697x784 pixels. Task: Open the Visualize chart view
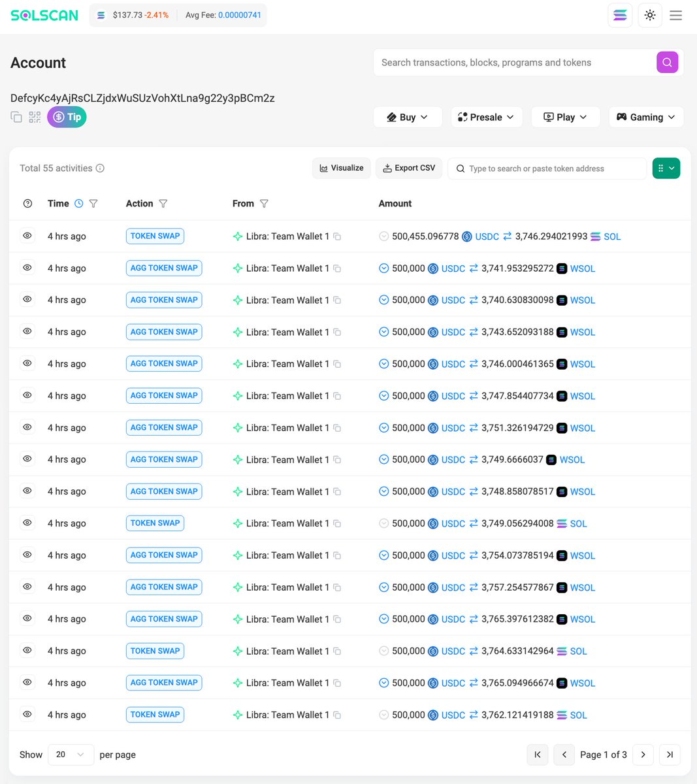tap(341, 168)
